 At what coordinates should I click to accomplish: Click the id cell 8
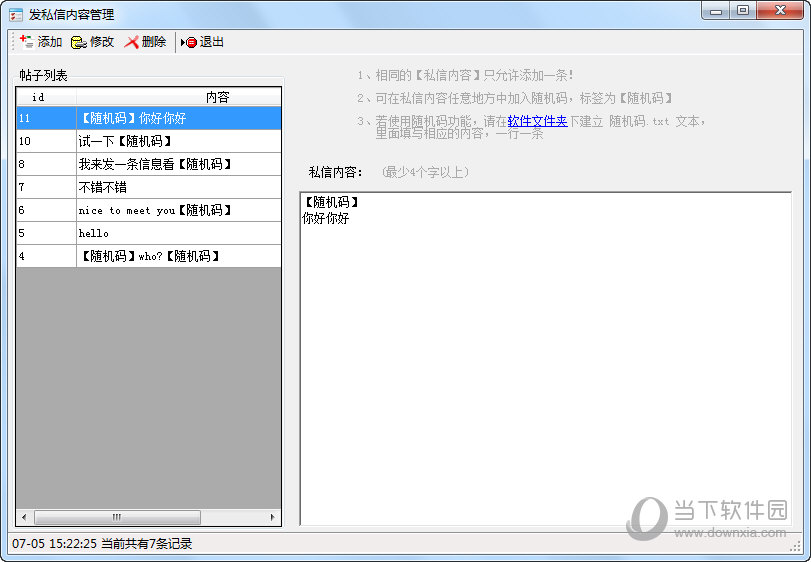[x=47, y=164]
